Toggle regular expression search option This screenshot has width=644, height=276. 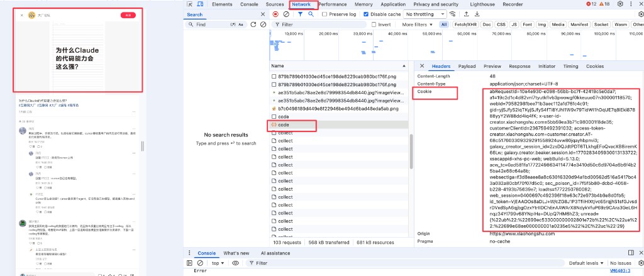click(233, 25)
